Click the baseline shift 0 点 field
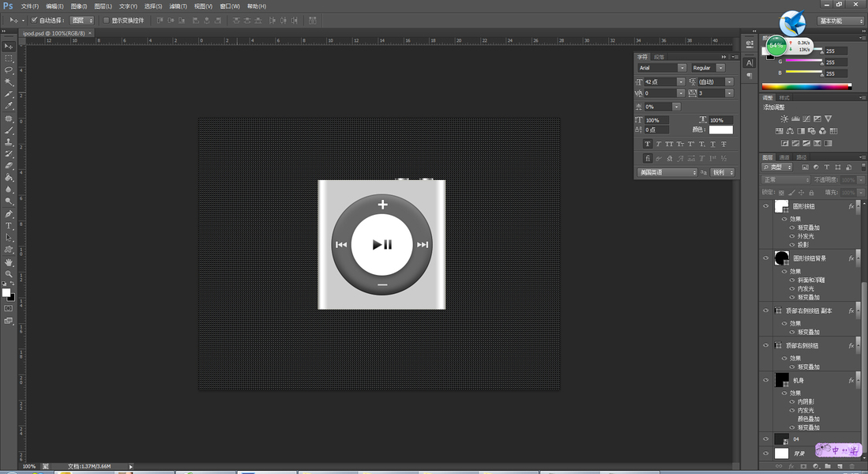 click(657, 130)
